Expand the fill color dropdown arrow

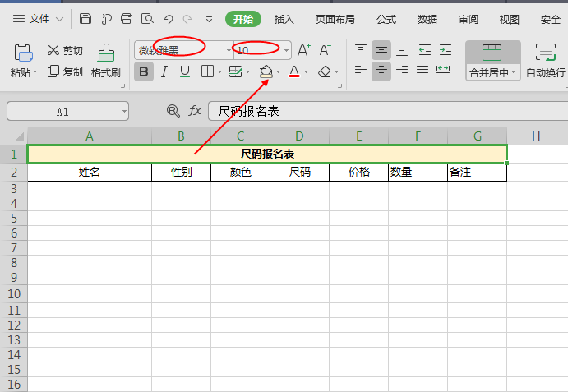(x=278, y=72)
